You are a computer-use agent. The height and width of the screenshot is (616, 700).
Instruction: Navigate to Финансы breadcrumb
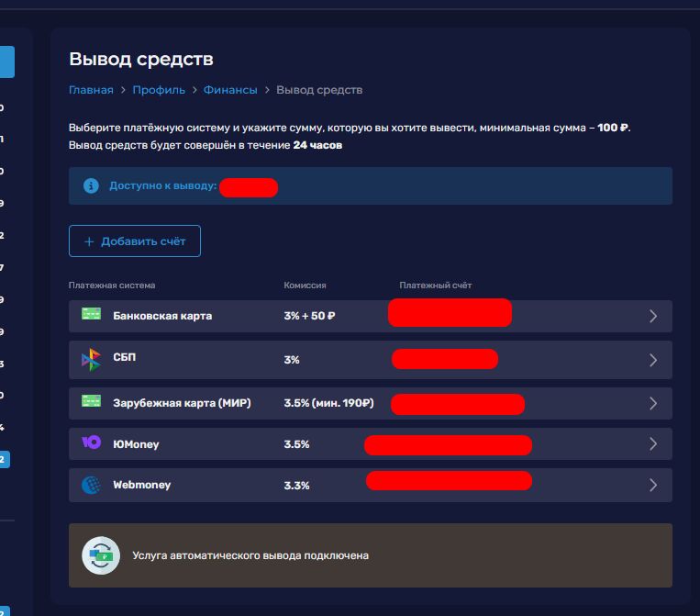230,90
